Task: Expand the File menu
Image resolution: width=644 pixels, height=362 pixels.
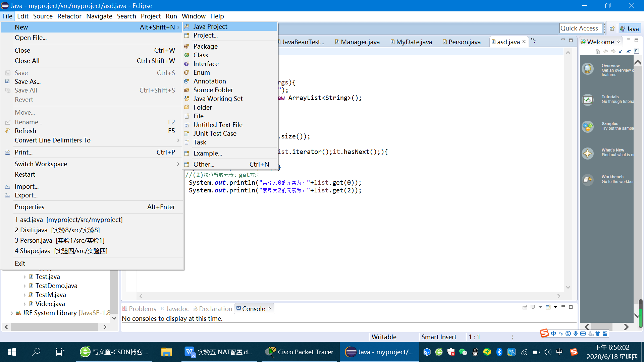Action: click(7, 16)
